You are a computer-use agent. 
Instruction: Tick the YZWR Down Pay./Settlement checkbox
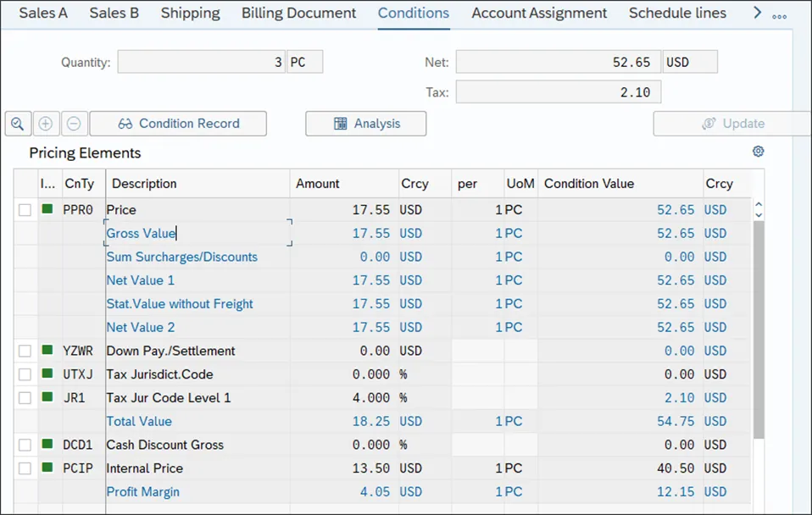[25, 351]
